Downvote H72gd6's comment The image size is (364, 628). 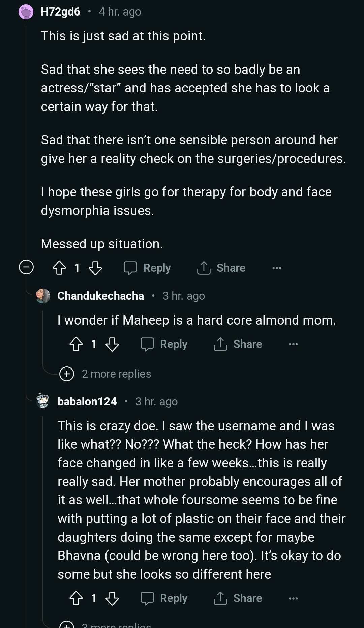click(x=95, y=268)
